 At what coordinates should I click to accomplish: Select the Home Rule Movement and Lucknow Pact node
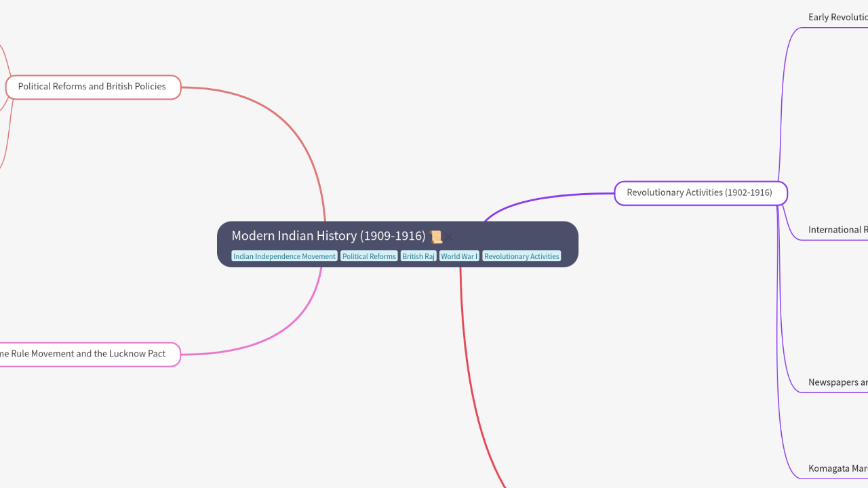(89, 354)
